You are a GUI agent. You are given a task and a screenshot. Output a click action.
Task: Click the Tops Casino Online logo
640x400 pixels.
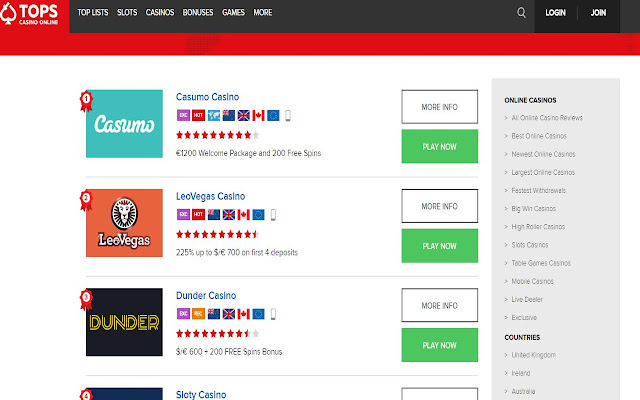point(29,14)
